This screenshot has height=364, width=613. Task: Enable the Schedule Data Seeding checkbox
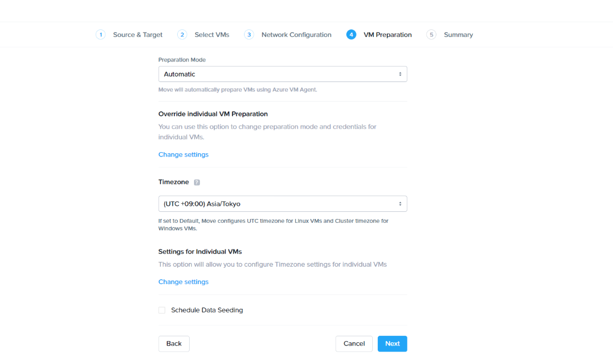(x=162, y=310)
